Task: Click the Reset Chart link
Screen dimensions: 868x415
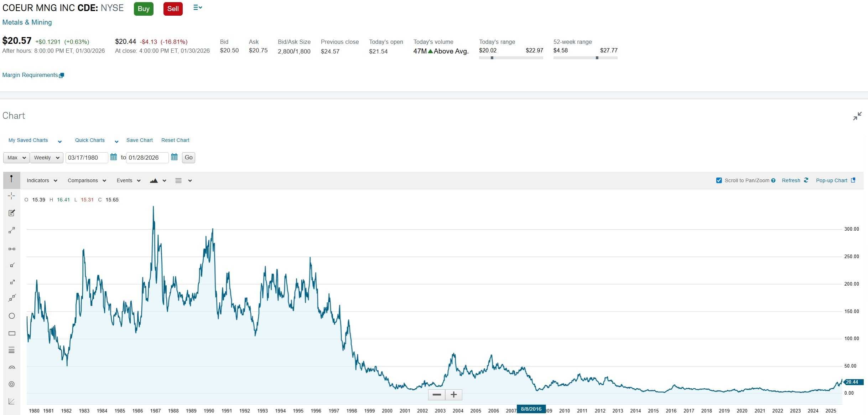Action: click(x=175, y=140)
